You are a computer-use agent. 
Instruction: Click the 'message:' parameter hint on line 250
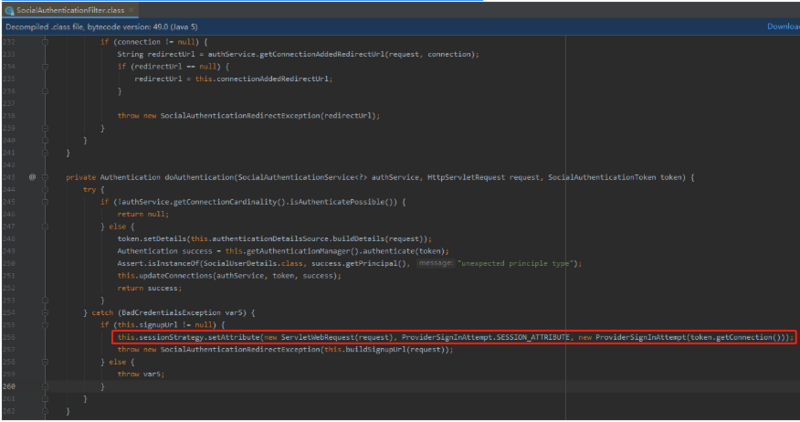click(x=435, y=263)
